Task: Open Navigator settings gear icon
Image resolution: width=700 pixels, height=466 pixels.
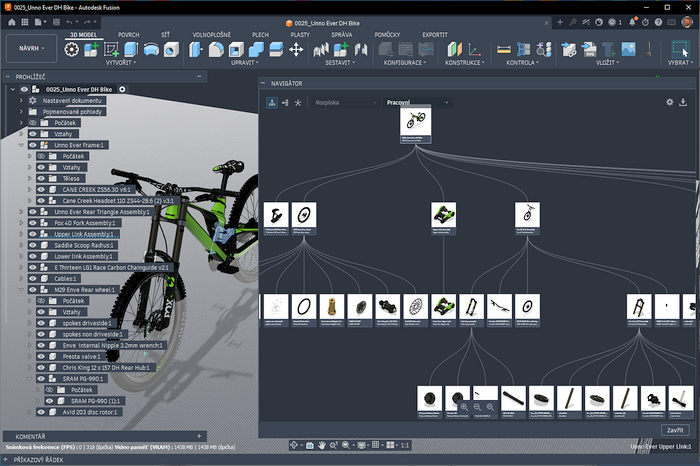Action: point(670,102)
